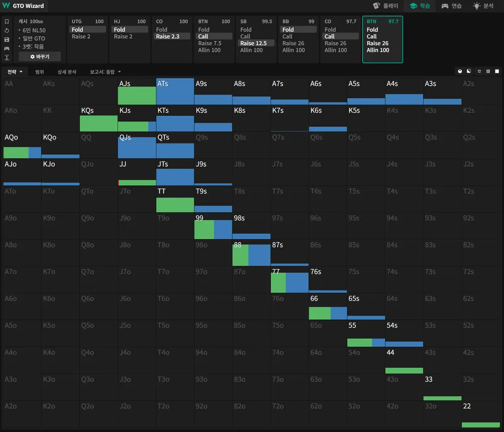This screenshot has height=432, width=504.
Task: Select first CO Raise 2.3 action
Action: [x=172, y=37]
